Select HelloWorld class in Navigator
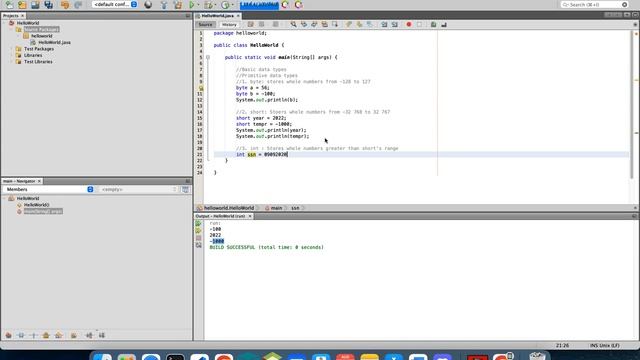The width and height of the screenshot is (640, 360). [28, 198]
